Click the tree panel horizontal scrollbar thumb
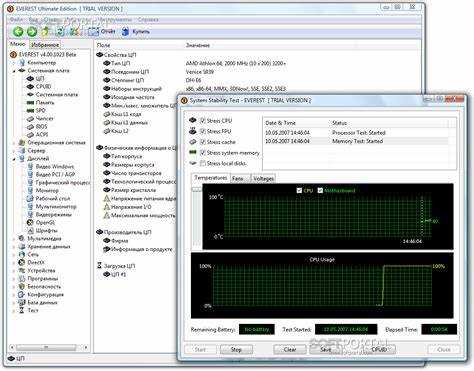The image size is (474, 371). tap(46, 347)
